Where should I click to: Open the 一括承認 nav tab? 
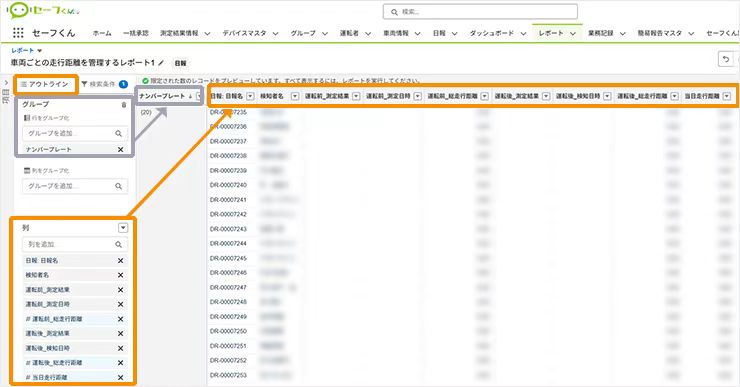coord(135,34)
